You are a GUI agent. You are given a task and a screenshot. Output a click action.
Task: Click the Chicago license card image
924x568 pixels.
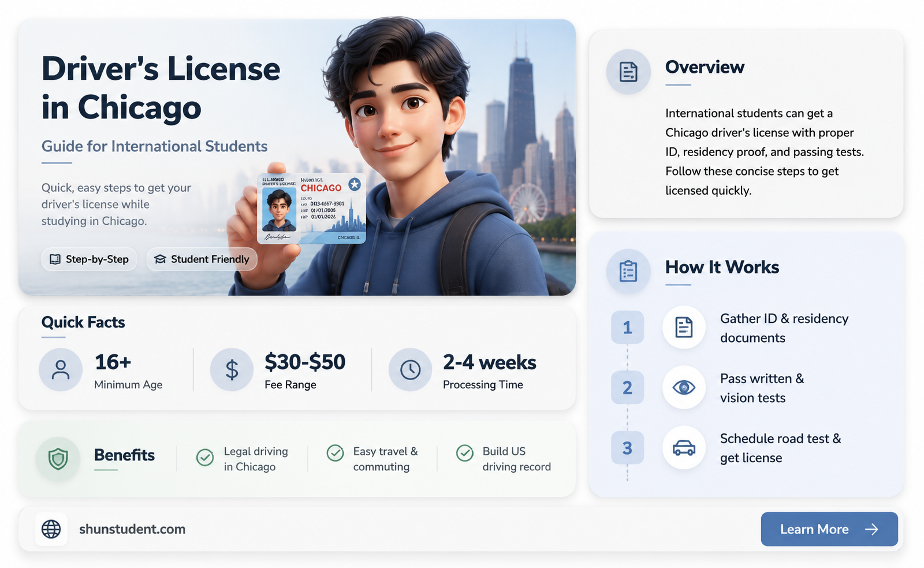pyautogui.click(x=311, y=208)
